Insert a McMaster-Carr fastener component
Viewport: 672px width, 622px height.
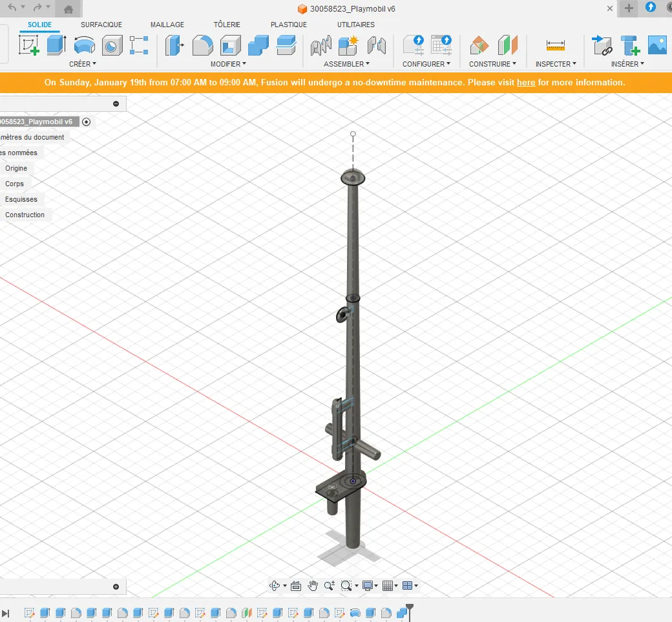coord(630,45)
